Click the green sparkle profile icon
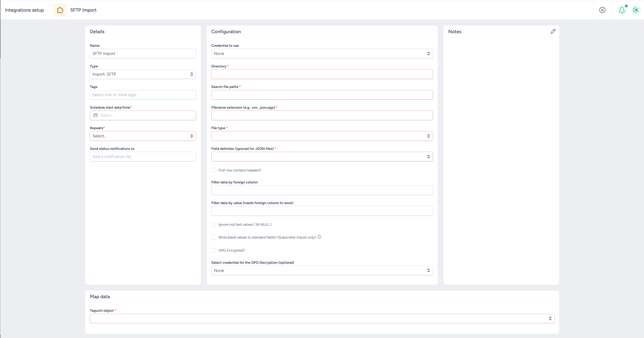Image resolution: width=644 pixels, height=338 pixels. (635, 10)
